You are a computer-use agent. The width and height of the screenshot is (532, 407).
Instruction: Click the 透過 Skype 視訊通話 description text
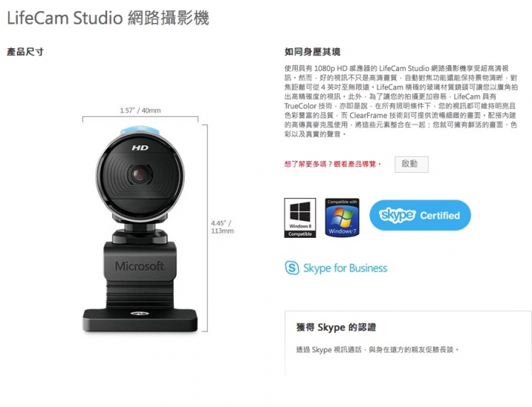click(378, 349)
